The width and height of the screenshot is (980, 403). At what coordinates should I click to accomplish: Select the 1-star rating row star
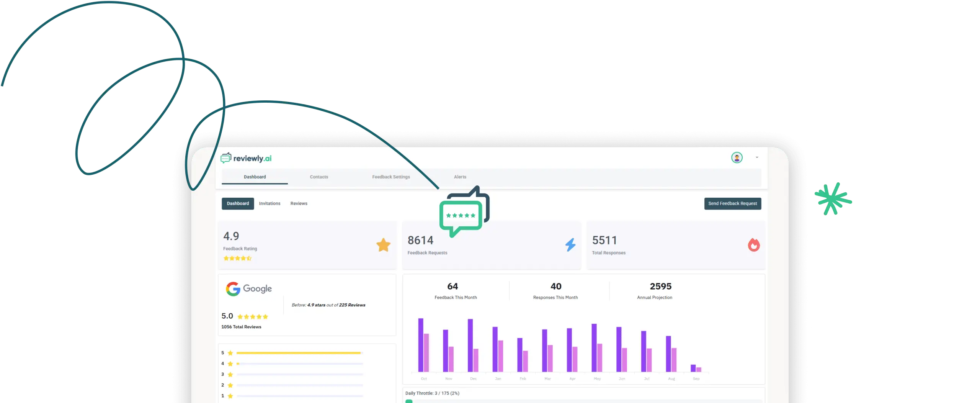(230, 396)
